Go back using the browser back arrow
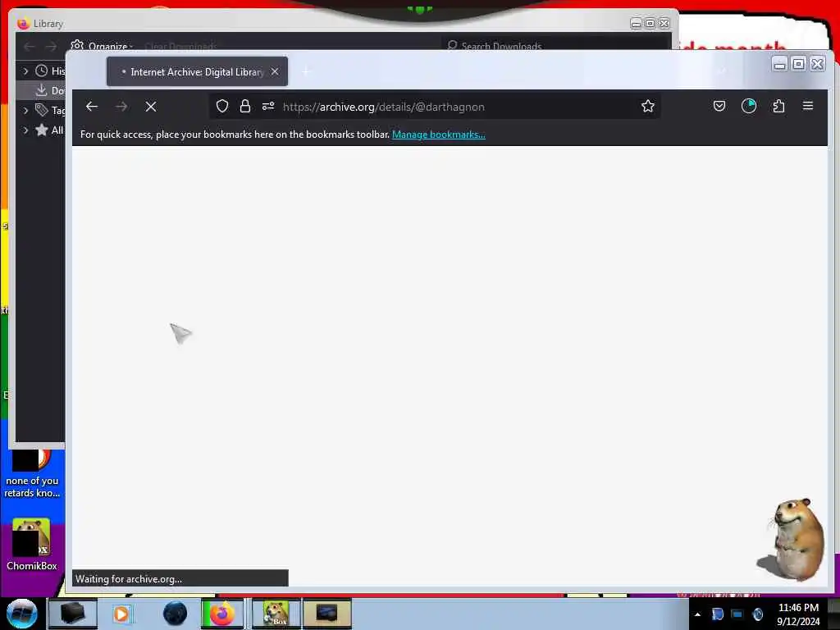 (x=92, y=107)
